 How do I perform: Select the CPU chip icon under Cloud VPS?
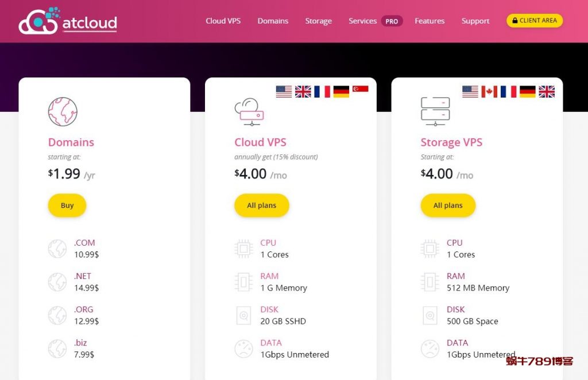coord(243,249)
